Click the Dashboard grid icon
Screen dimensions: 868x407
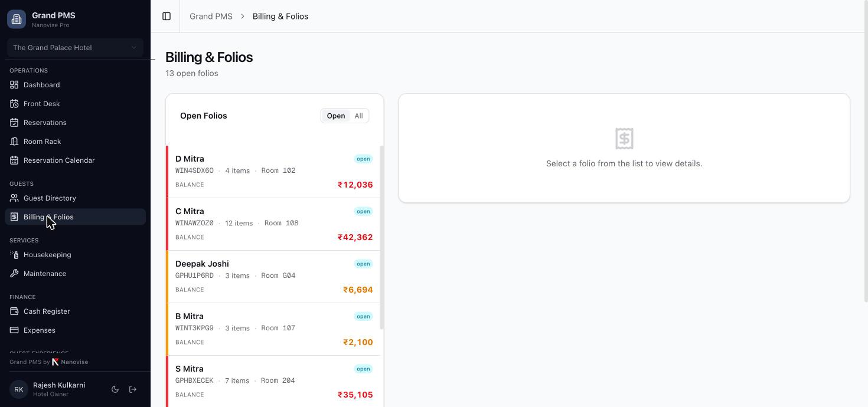coord(14,85)
